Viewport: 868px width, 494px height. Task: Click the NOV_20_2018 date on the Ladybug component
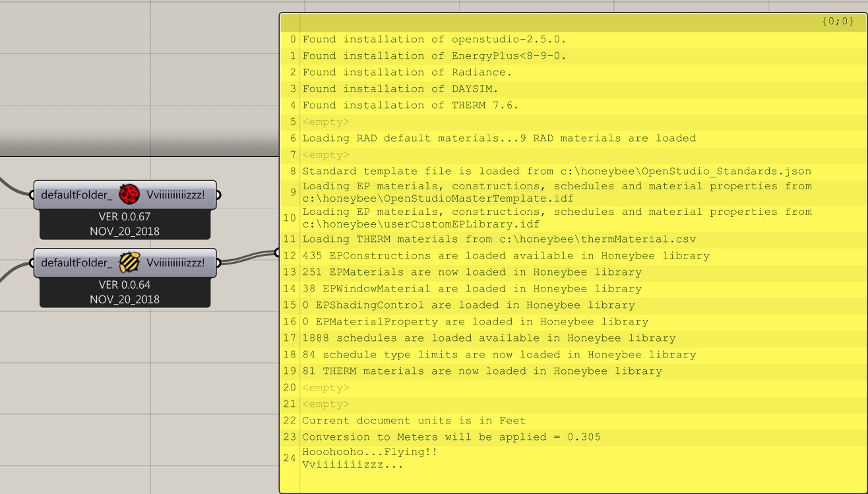pos(124,231)
